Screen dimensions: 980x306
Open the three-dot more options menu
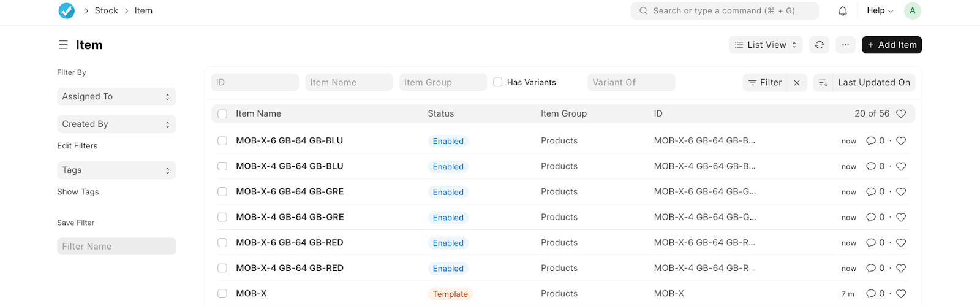(845, 45)
